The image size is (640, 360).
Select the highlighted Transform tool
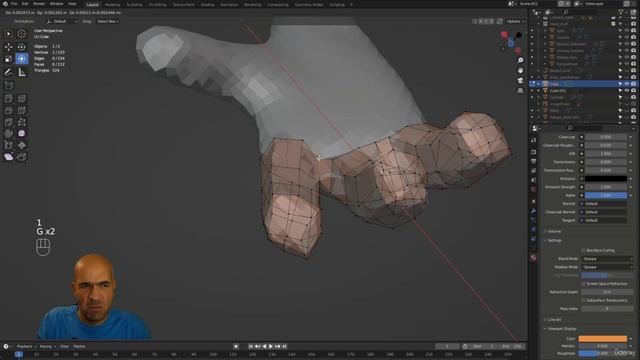click(x=22, y=59)
